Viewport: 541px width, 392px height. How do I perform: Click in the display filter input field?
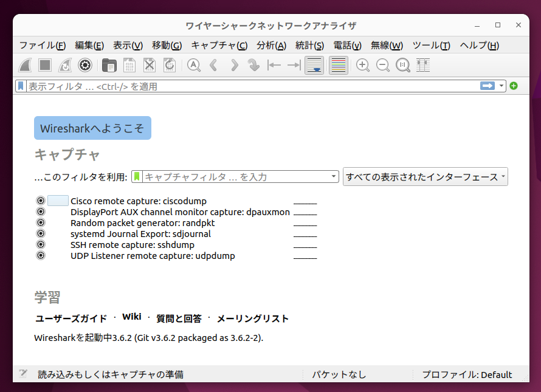pos(243,86)
